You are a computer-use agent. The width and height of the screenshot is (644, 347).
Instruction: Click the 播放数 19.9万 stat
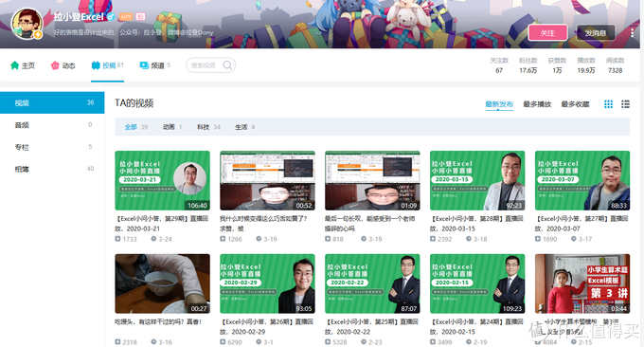586,65
